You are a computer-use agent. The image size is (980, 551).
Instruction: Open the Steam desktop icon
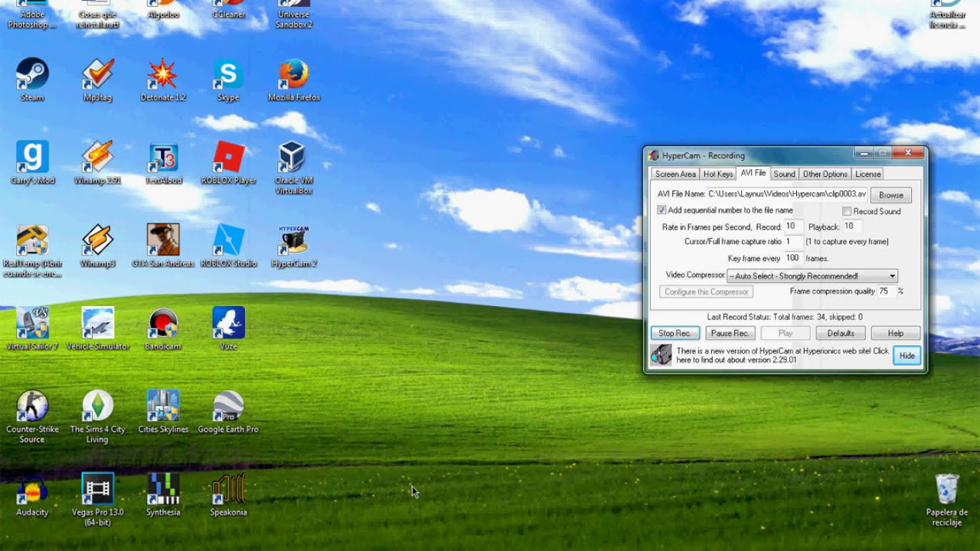[32, 80]
